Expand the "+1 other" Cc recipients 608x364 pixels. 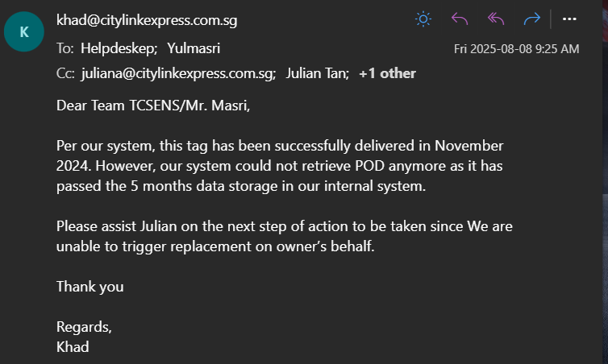(x=387, y=73)
